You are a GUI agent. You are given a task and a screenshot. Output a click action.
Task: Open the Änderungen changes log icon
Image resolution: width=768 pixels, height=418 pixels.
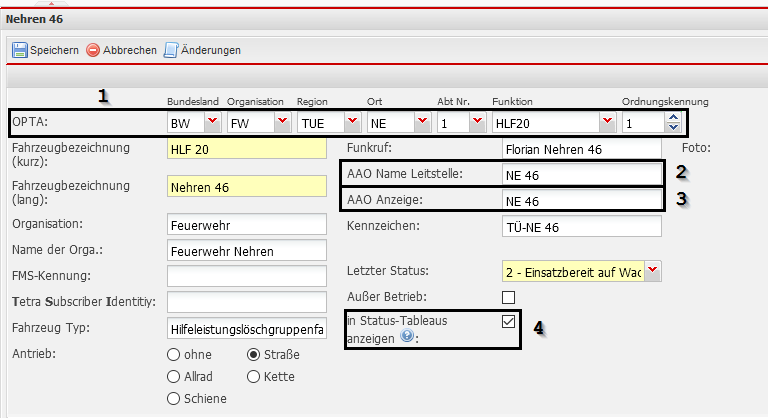(x=171, y=49)
